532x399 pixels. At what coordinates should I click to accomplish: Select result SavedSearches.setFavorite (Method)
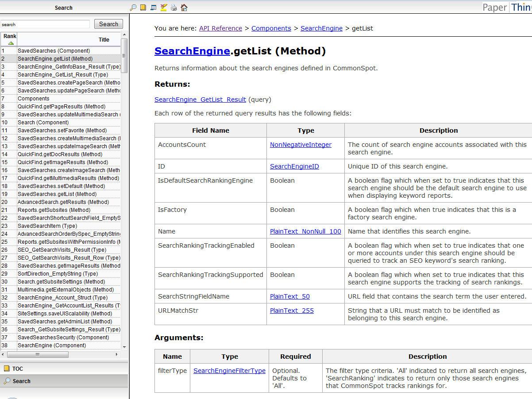point(60,130)
